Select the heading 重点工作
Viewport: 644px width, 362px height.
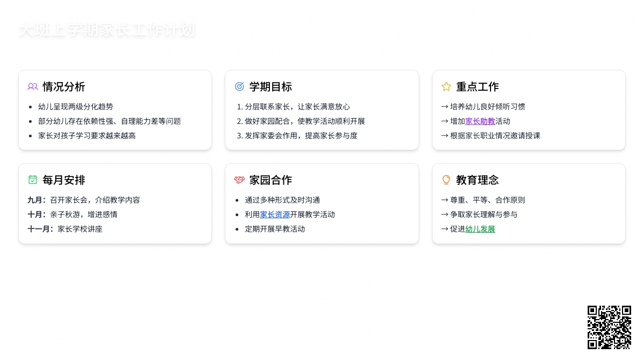(477, 87)
